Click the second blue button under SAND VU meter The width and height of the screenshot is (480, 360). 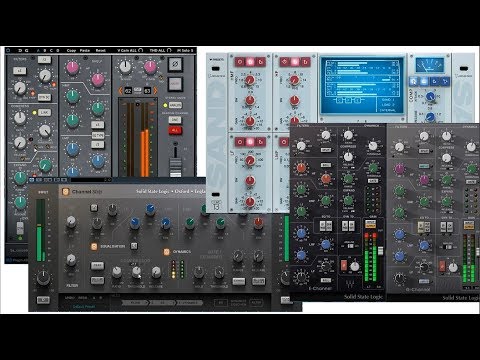tap(424, 81)
